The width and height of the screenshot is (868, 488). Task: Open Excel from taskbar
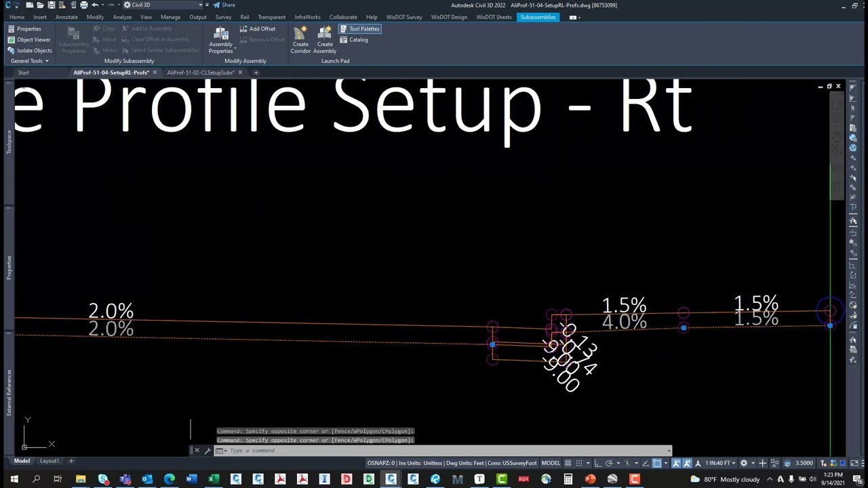pos(214,479)
